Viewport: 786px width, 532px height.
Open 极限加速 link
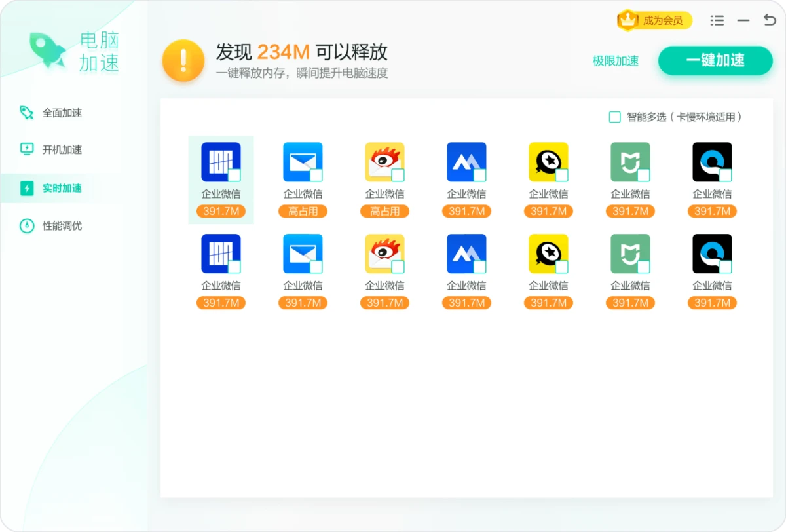click(x=615, y=60)
